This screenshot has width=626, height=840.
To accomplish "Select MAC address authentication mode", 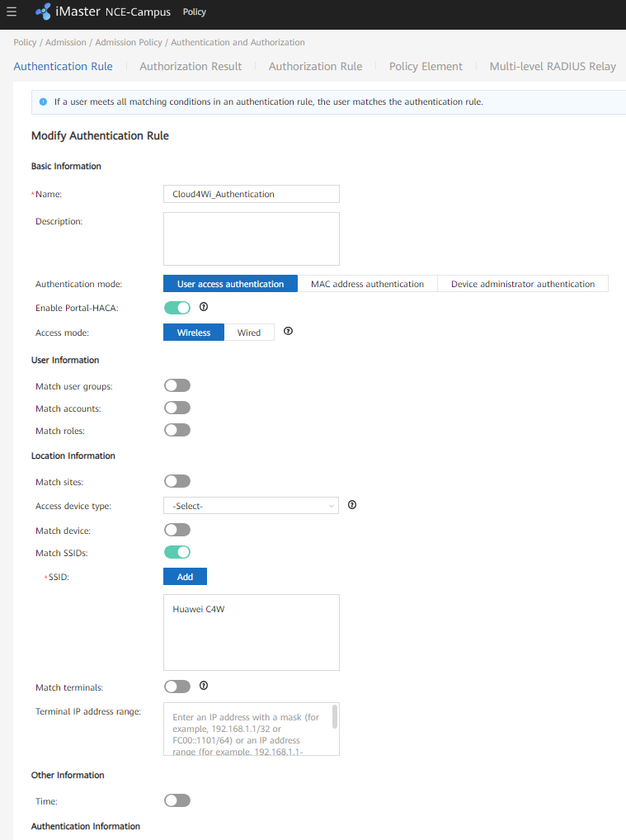I will click(367, 284).
